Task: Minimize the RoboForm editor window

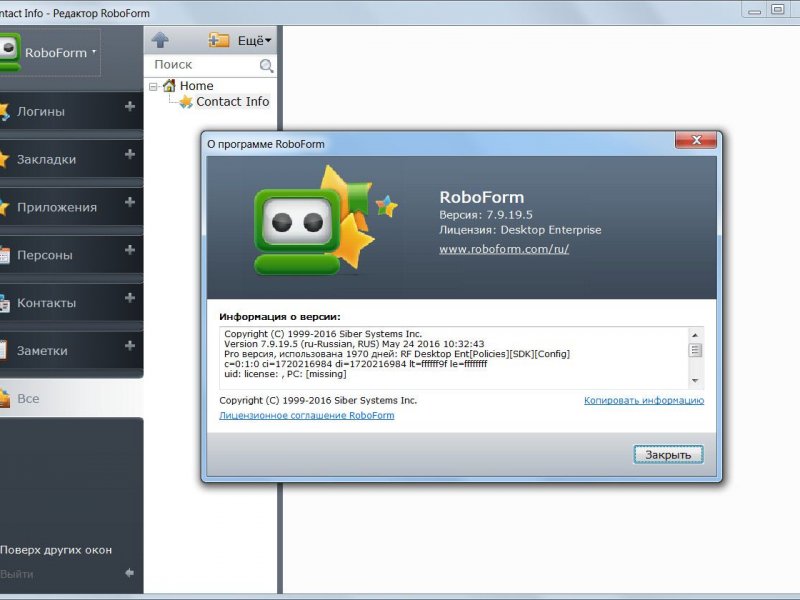Action: (x=755, y=10)
